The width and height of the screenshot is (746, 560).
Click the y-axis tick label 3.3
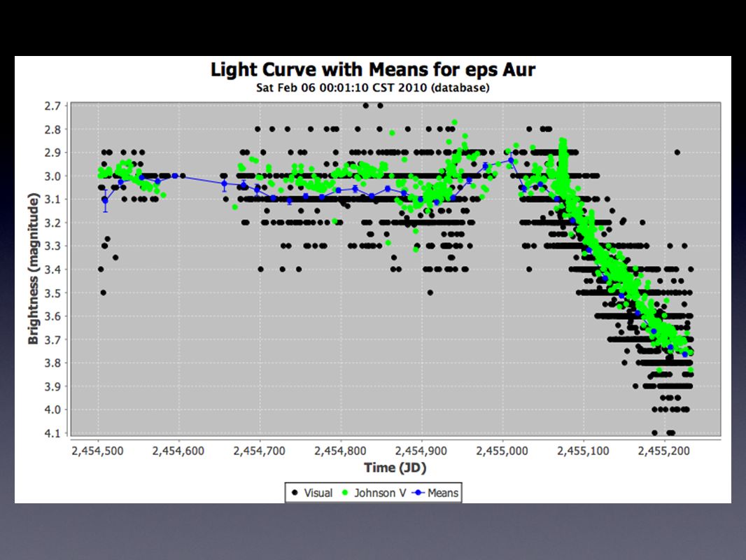point(52,246)
